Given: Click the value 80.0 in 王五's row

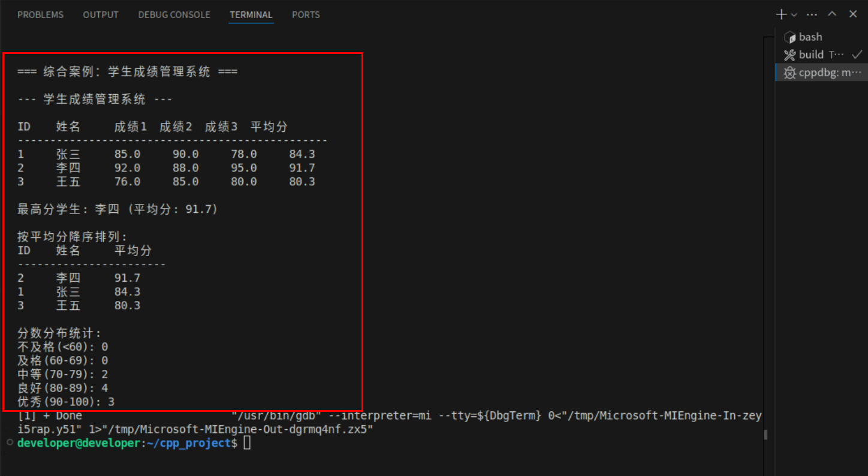Looking at the screenshot, I should point(244,182).
